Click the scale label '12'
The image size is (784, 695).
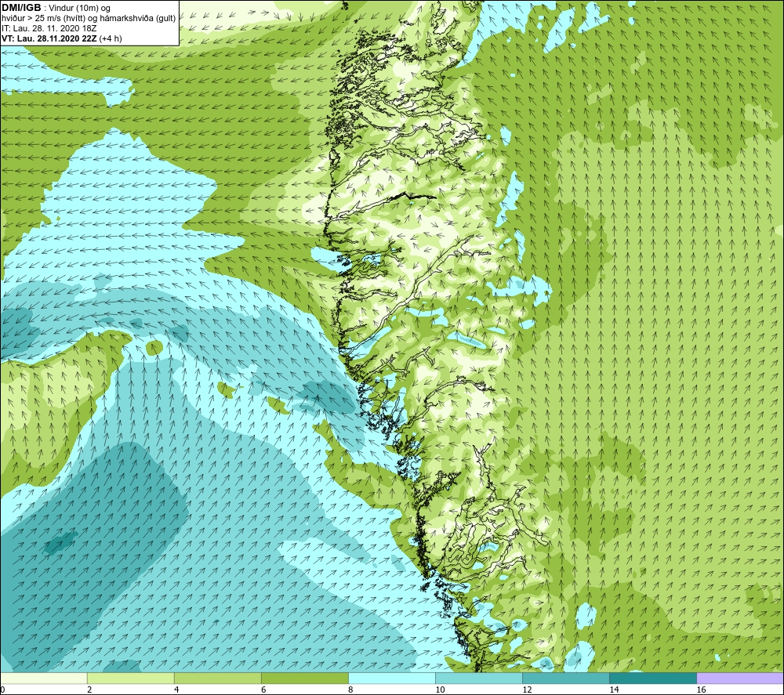pos(527,690)
